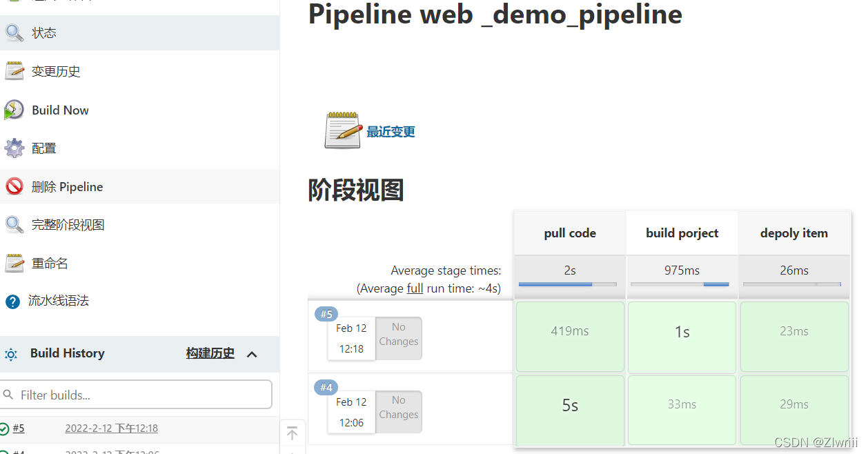868x454 pixels.
Task: Click the red prohibit icon for 删除 Pipeline
Action: tap(14, 186)
